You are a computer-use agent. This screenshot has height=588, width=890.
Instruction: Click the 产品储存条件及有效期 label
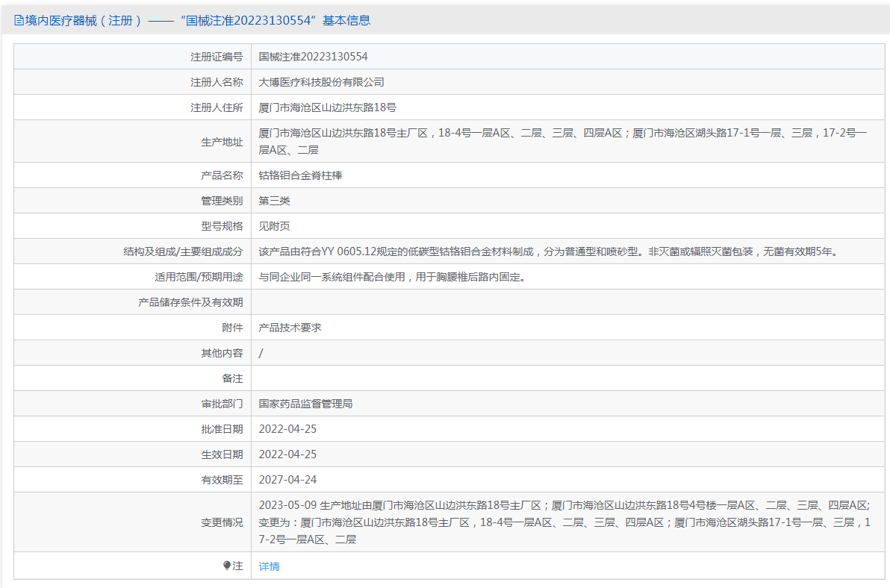coord(190,302)
